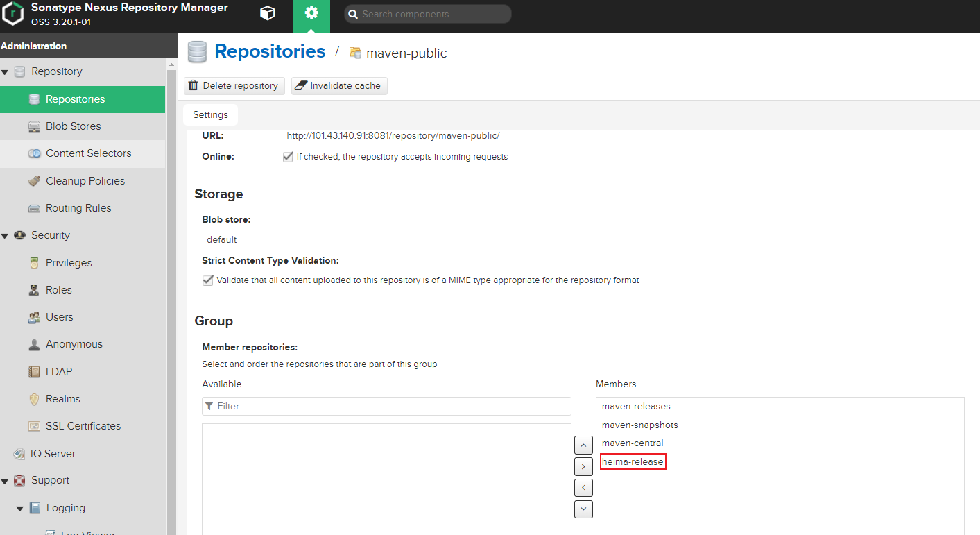Click inside the Search components field
The width and height of the screenshot is (980, 535).
[428, 14]
